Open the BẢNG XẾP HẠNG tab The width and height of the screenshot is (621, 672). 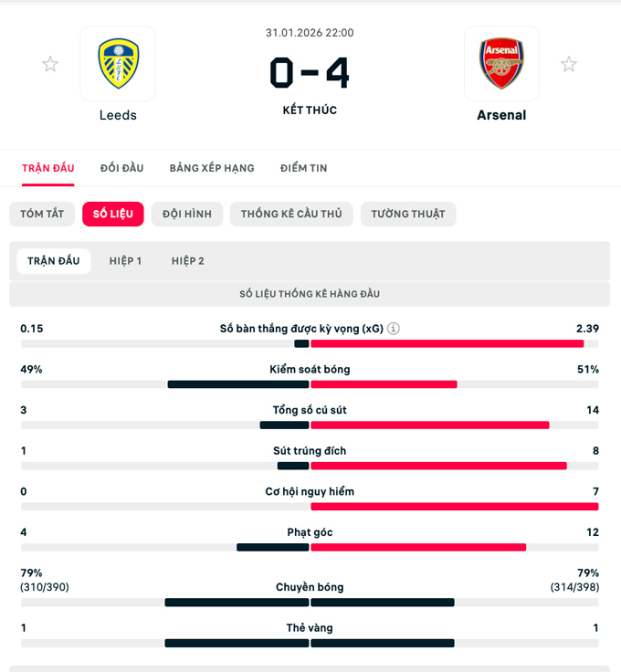coord(212,168)
